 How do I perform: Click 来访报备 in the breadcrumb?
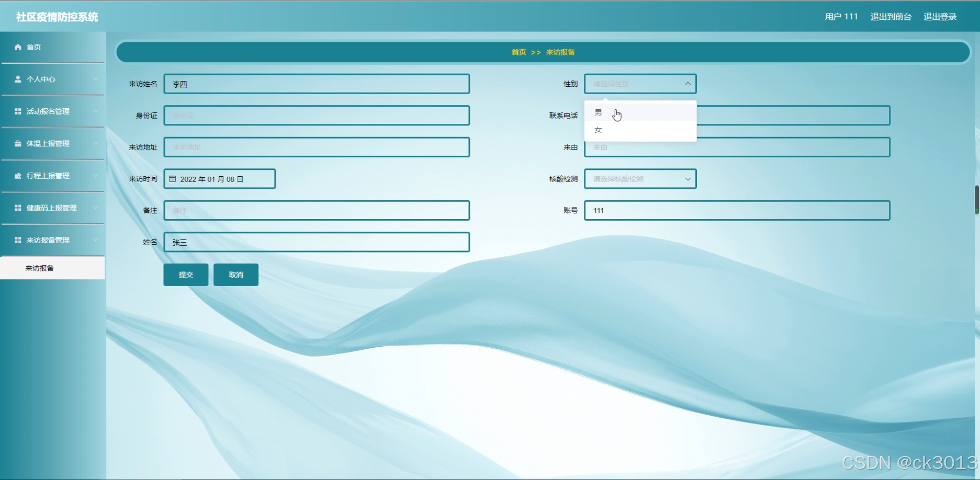tap(560, 52)
